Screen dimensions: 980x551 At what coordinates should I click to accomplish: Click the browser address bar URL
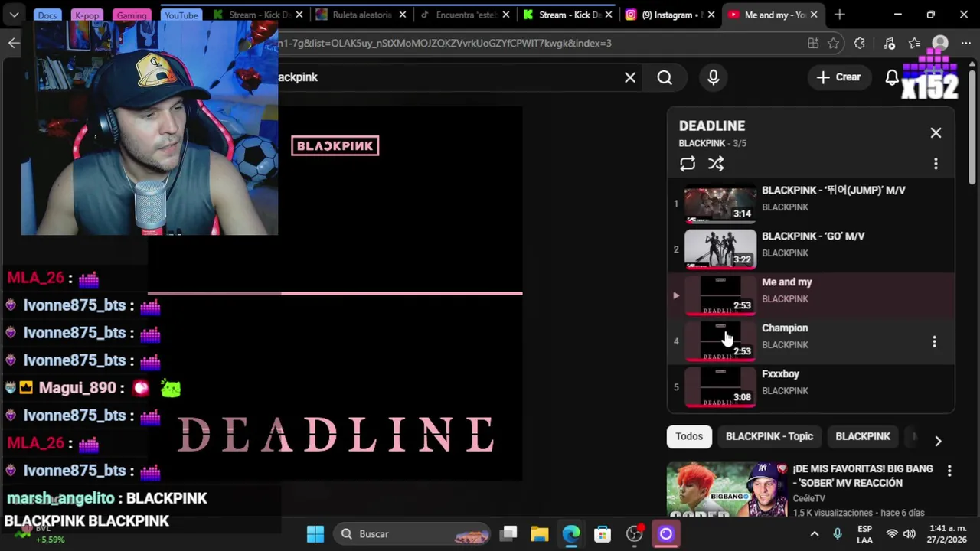(444, 44)
